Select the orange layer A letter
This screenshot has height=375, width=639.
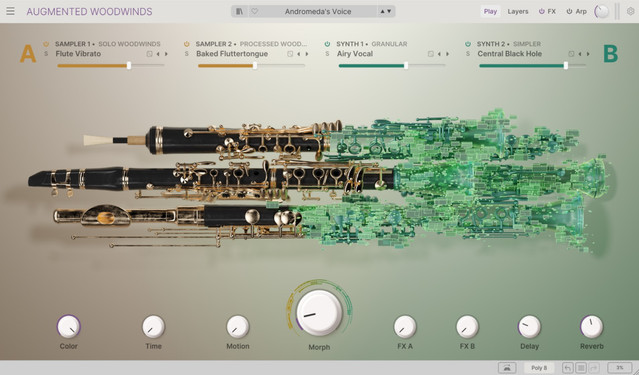28,54
